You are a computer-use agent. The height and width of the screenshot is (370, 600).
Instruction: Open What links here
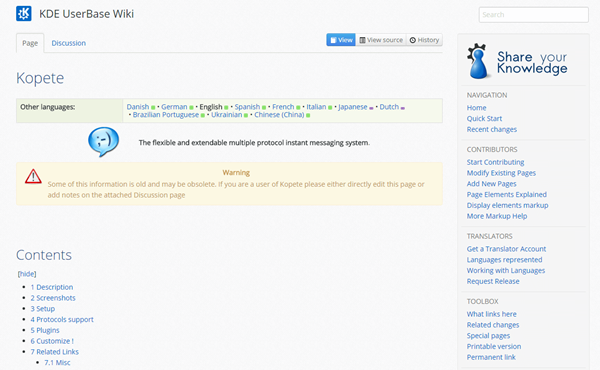(x=491, y=314)
